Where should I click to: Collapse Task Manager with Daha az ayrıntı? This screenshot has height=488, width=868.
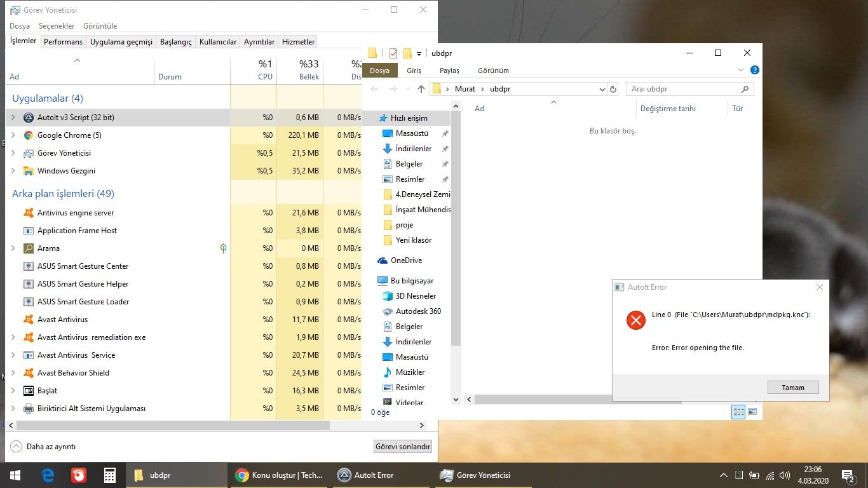[43, 447]
